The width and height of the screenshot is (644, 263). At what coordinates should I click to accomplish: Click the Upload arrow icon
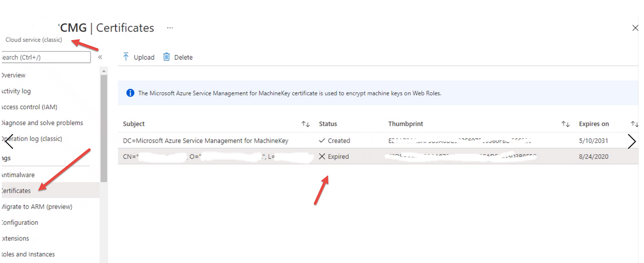tap(126, 57)
